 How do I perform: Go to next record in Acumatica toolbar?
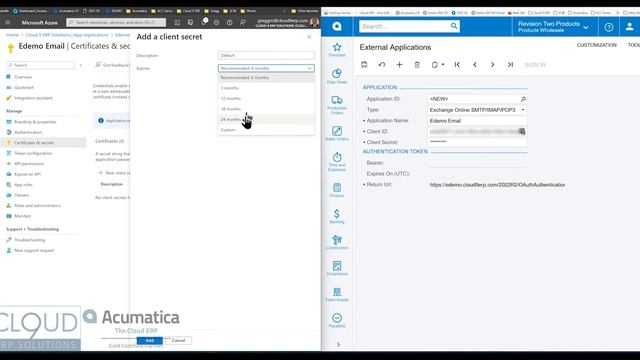coord(492,64)
